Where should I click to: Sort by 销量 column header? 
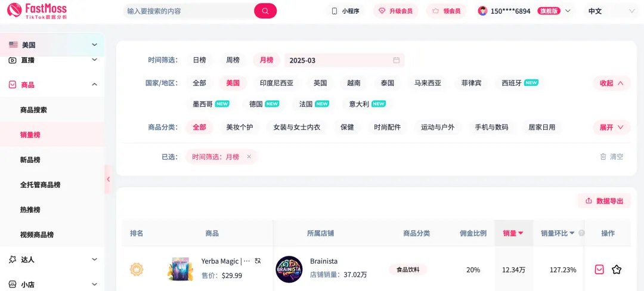pos(513,233)
